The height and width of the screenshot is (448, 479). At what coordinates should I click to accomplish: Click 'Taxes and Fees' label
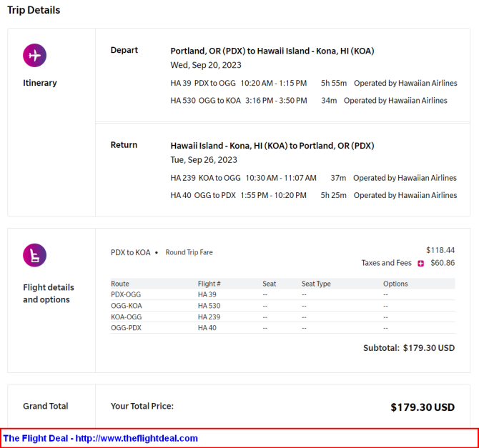(387, 263)
